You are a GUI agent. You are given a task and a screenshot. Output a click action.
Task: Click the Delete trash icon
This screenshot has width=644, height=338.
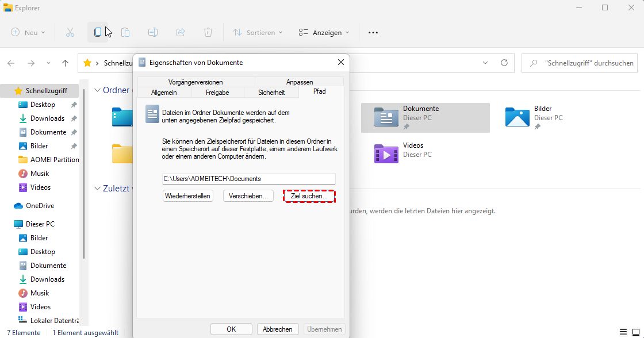coord(208,33)
